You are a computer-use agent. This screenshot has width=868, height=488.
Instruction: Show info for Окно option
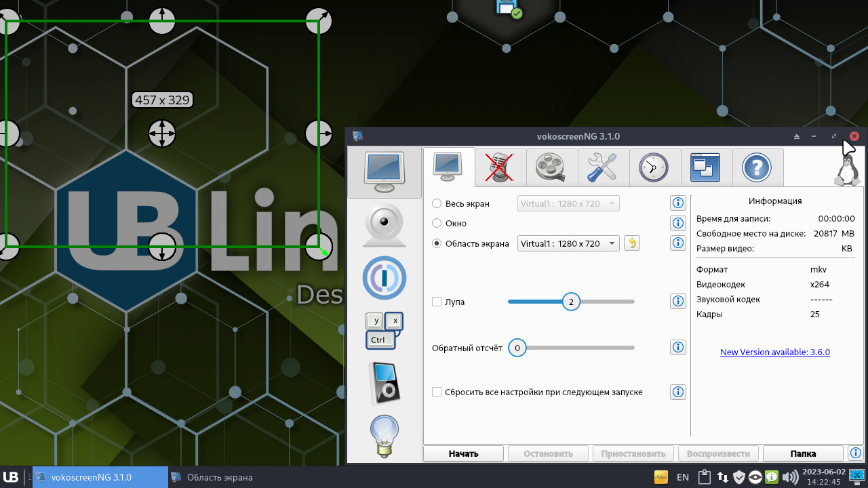[677, 223]
